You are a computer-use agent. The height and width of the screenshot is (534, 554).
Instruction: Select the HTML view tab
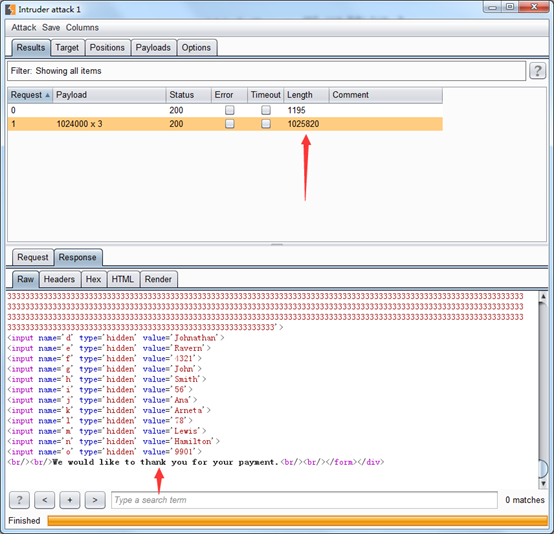click(x=123, y=279)
